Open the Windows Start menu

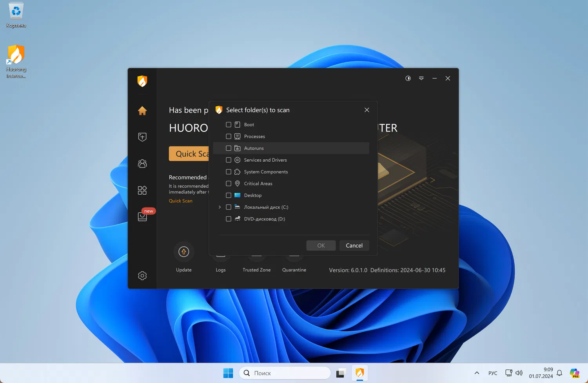[228, 373]
